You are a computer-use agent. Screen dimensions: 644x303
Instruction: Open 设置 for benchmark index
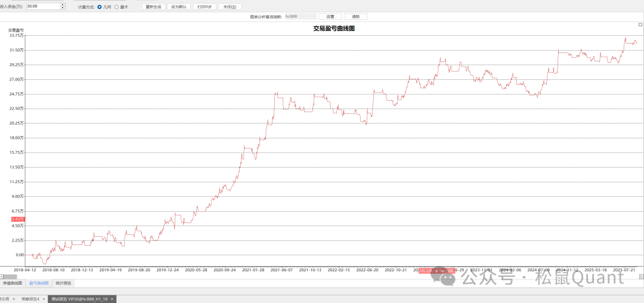tap(330, 17)
